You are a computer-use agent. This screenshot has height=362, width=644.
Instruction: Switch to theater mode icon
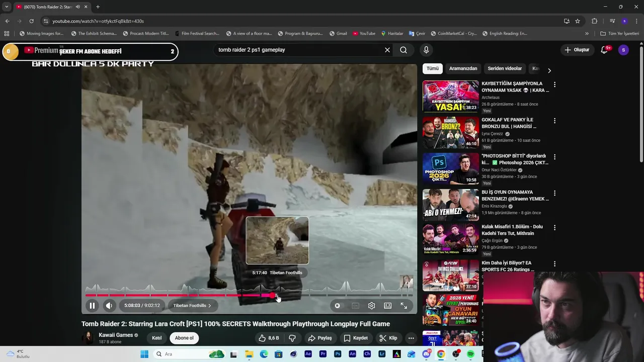[x=387, y=305]
